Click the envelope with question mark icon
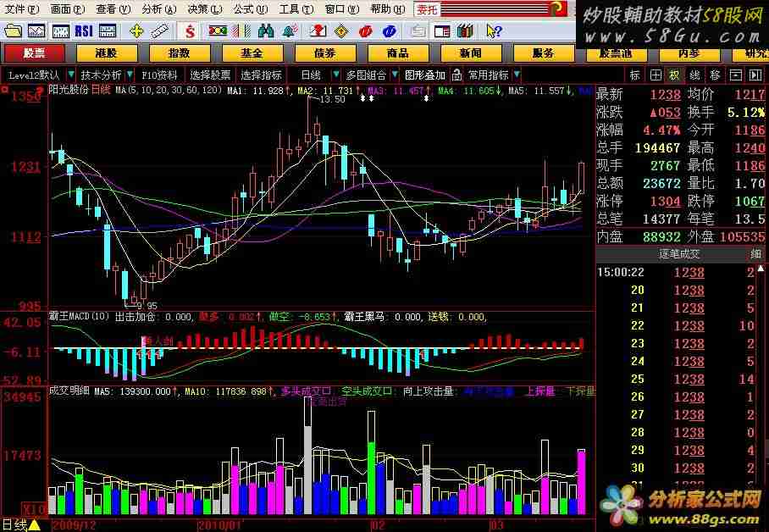This screenshot has height=532, width=769. click(x=318, y=31)
